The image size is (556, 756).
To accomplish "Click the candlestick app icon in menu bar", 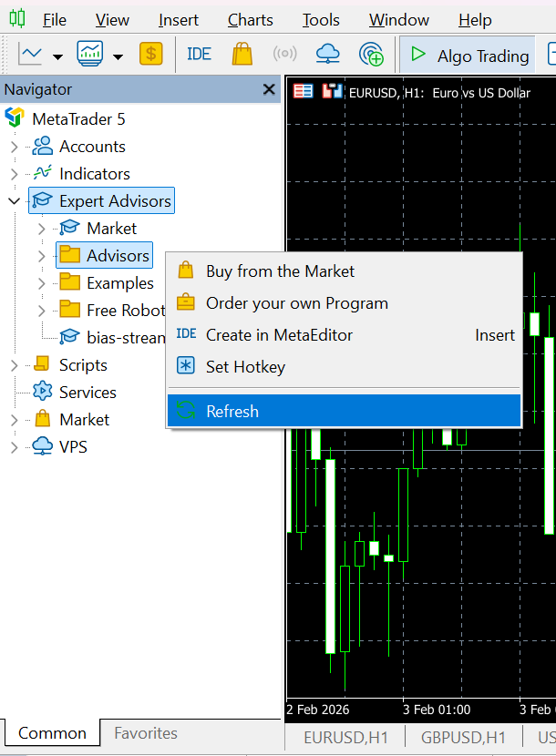I will pos(17,18).
